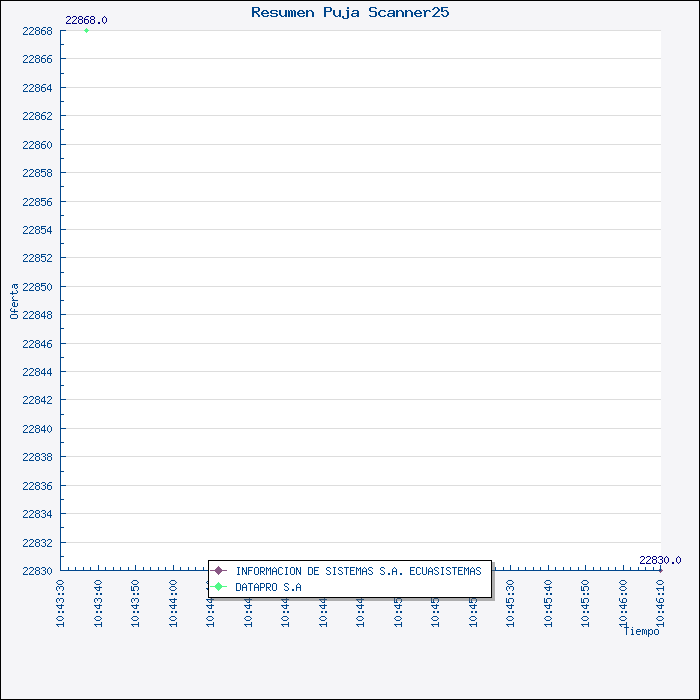Select the DATAPRO S.A legend text

pos(268,587)
